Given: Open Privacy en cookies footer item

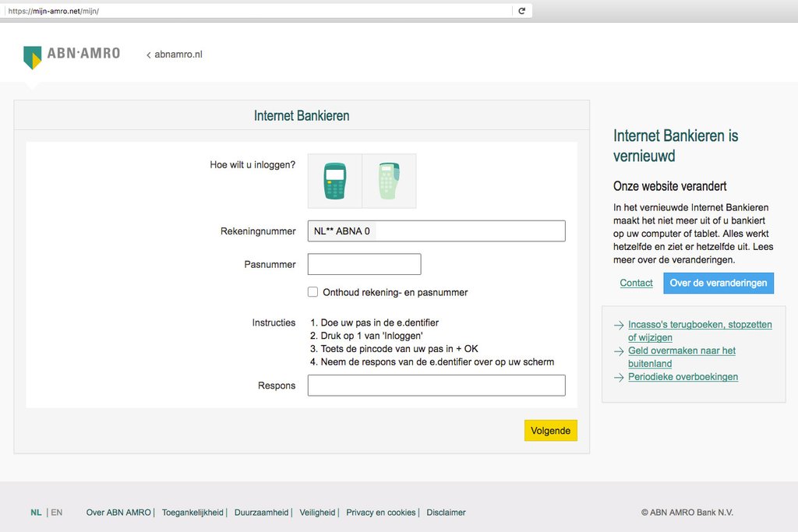Looking at the screenshot, I should 380,513.
